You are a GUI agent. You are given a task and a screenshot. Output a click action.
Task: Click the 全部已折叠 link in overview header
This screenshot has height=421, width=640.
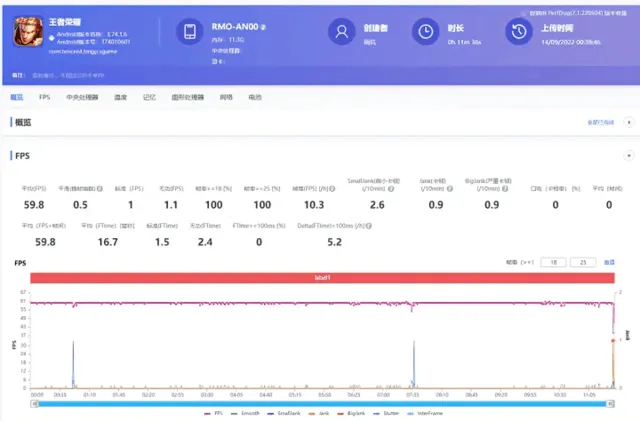click(x=600, y=122)
